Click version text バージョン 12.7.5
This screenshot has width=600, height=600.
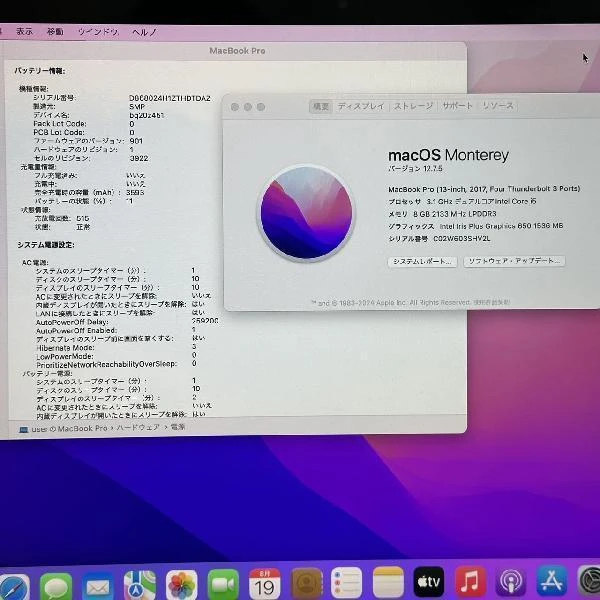[416, 168]
